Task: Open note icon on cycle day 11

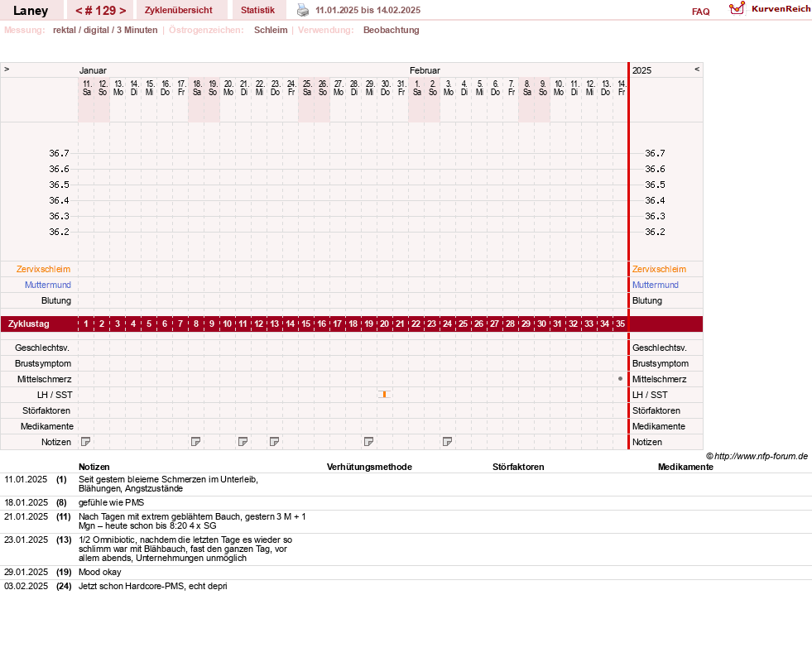Action: point(243,442)
